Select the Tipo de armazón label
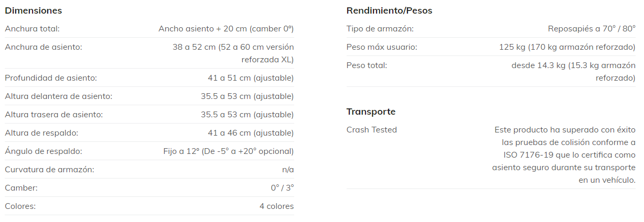This screenshot has width=644, height=222. (x=380, y=29)
